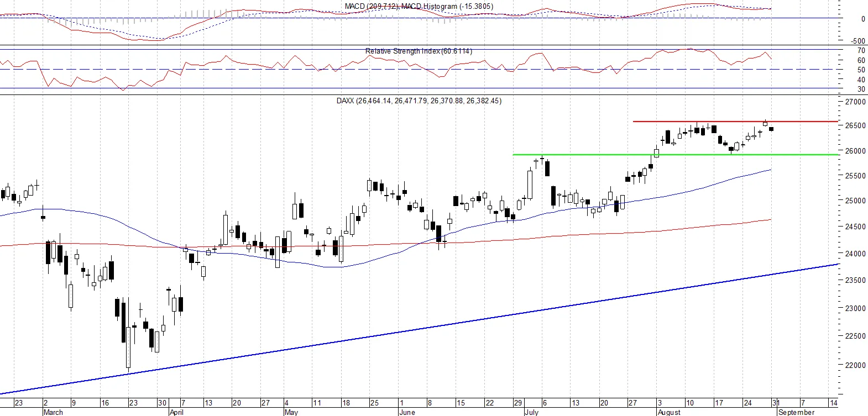Click the 27000 price axis label

tap(855, 102)
